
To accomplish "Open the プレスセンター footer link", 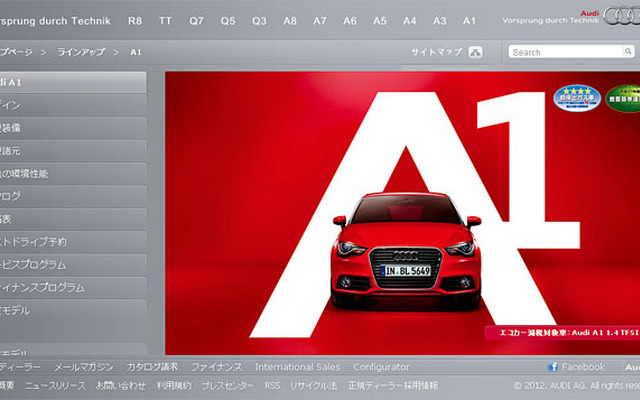I will click(x=227, y=385).
